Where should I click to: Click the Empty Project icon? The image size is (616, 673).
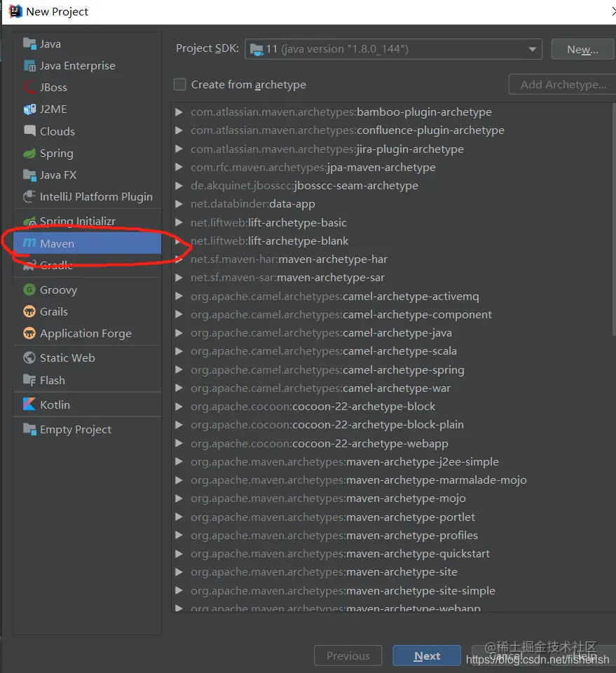click(x=29, y=429)
